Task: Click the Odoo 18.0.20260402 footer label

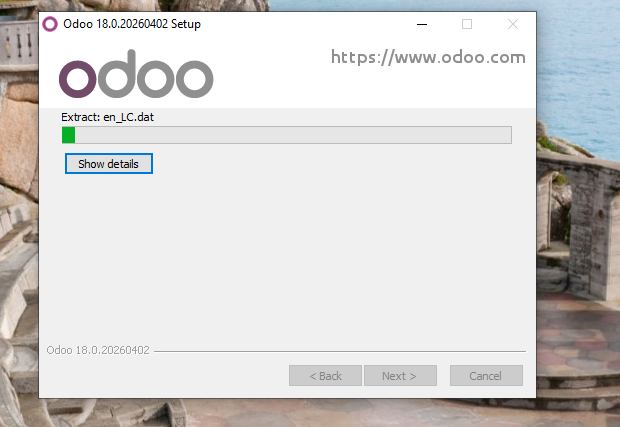Action: click(98, 350)
